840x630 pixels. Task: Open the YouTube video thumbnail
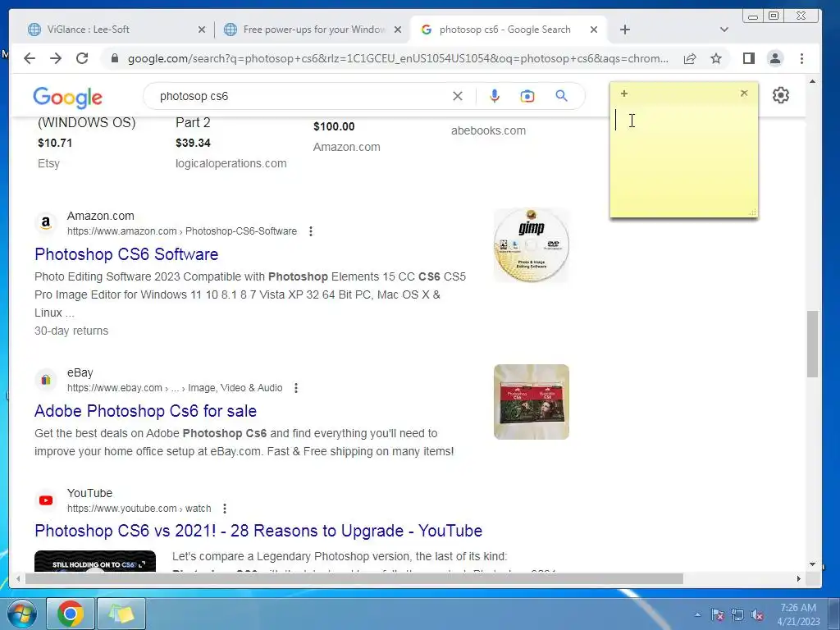point(95,561)
